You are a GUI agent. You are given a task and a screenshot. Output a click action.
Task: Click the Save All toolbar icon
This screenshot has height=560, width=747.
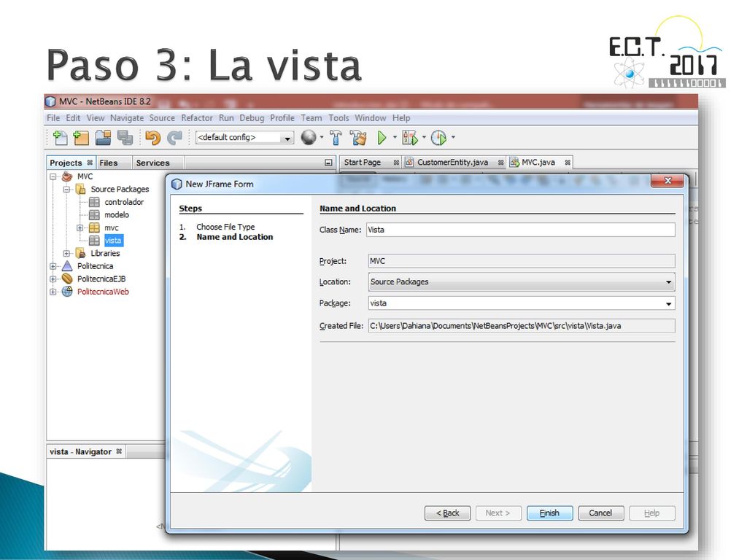click(x=125, y=138)
